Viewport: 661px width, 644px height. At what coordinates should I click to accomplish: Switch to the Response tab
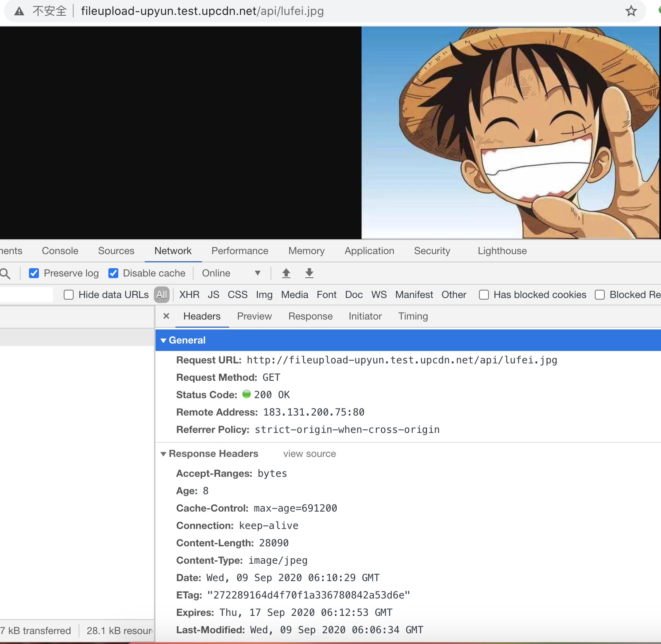pyautogui.click(x=311, y=316)
